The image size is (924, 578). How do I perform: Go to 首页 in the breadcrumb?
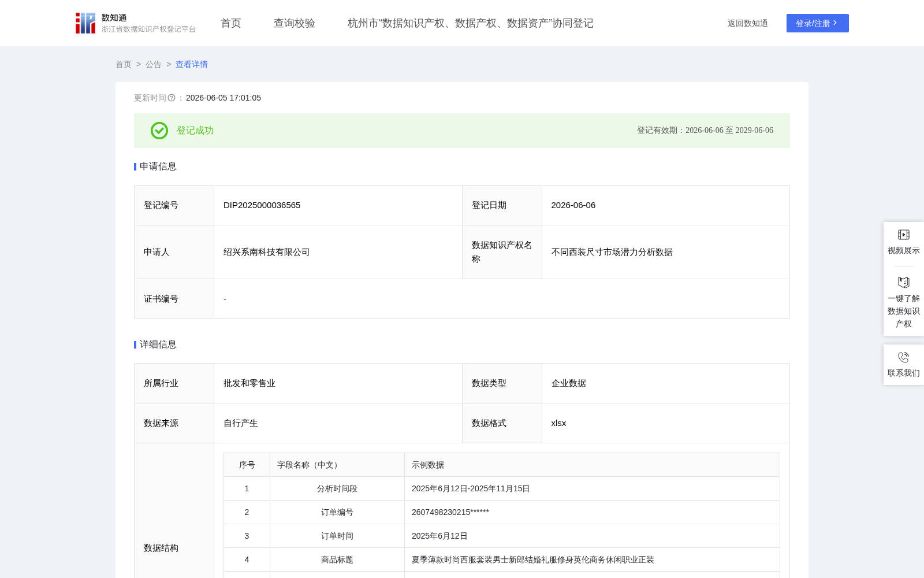pyautogui.click(x=124, y=64)
